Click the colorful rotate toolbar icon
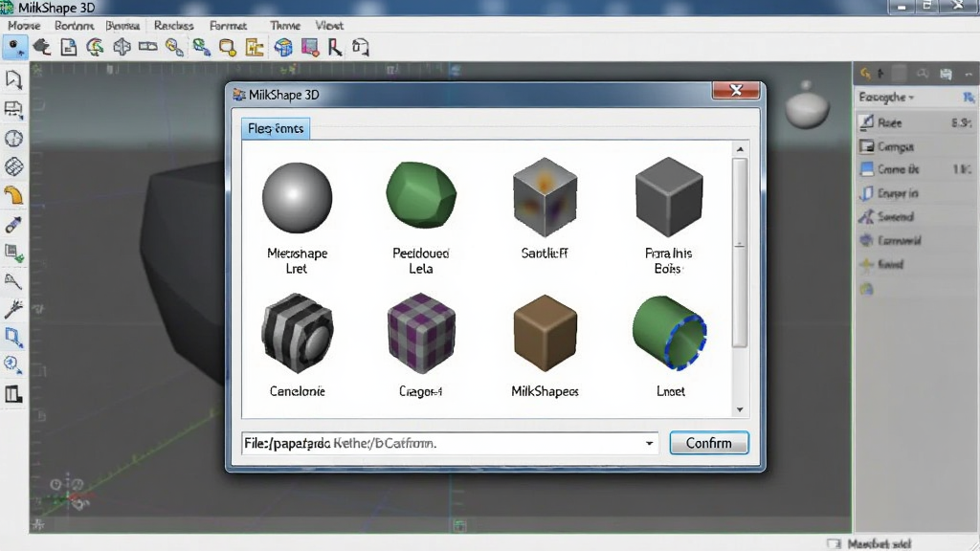Image resolution: width=980 pixels, height=551 pixels. 95,48
